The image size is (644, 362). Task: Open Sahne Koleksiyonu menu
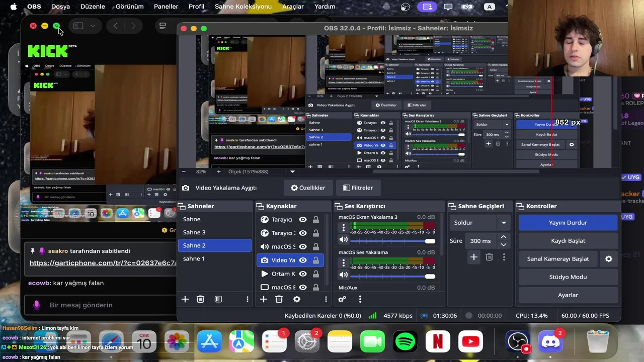[x=243, y=7]
